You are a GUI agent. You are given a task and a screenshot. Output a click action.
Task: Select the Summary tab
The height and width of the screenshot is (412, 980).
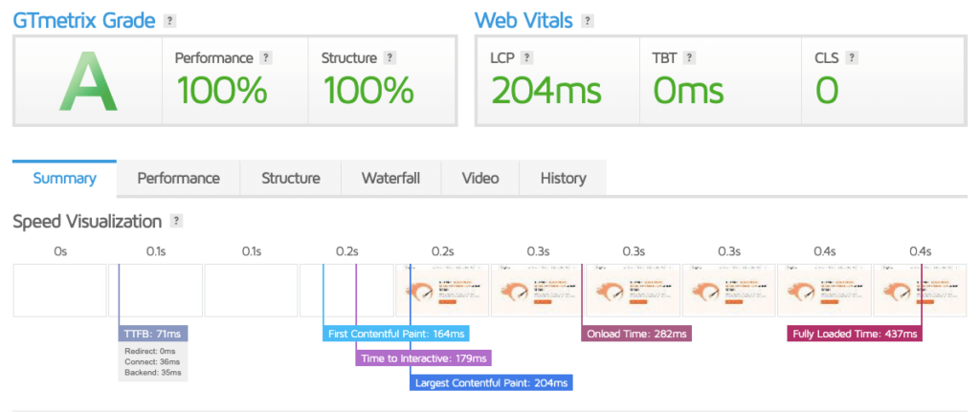[x=64, y=178]
